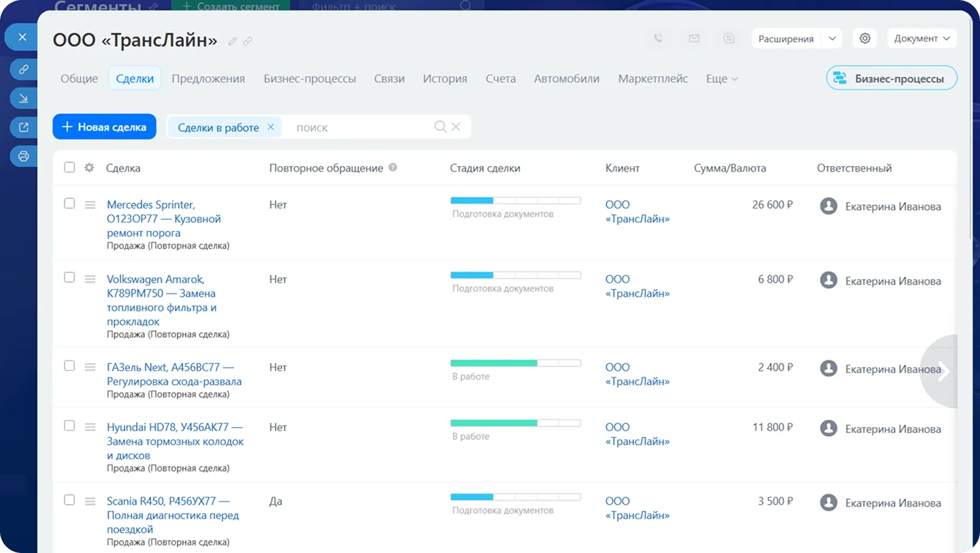Close the company card slider panel
980x553 pixels.
click(x=22, y=37)
